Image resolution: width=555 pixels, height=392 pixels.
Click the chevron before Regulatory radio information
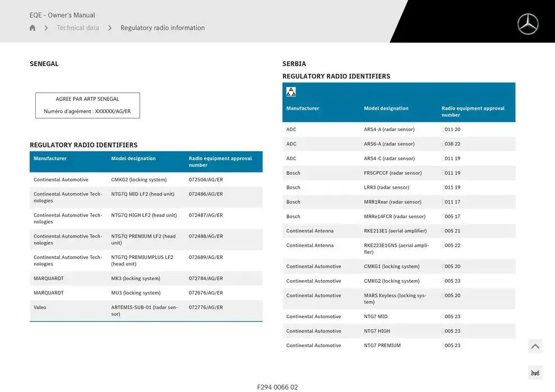[110, 28]
